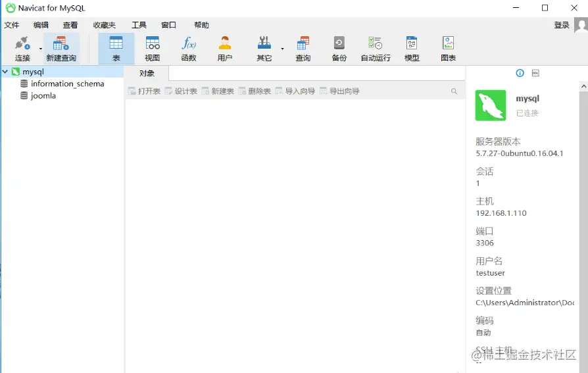
Task: Expand the 其它 dropdown arrow
Action: 282,49
